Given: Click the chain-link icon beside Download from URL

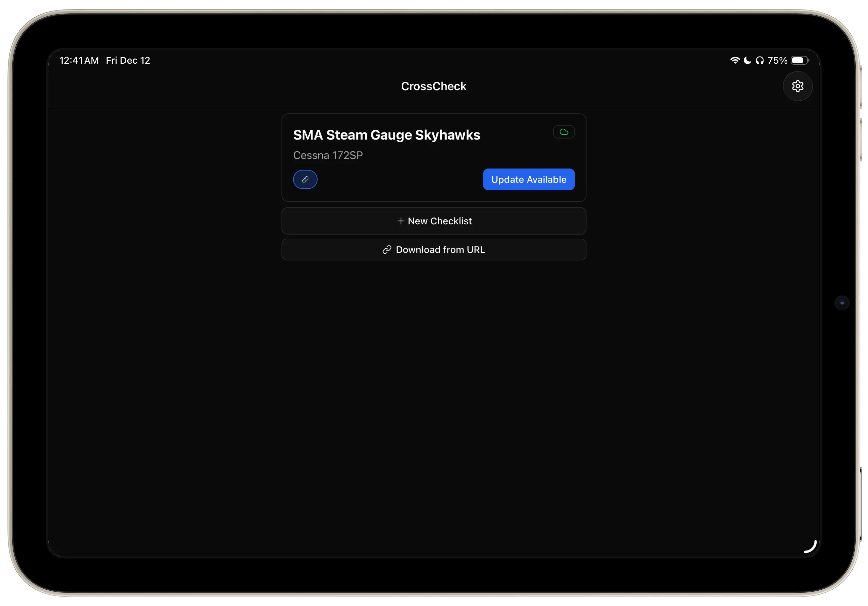Looking at the screenshot, I should (x=387, y=250).
